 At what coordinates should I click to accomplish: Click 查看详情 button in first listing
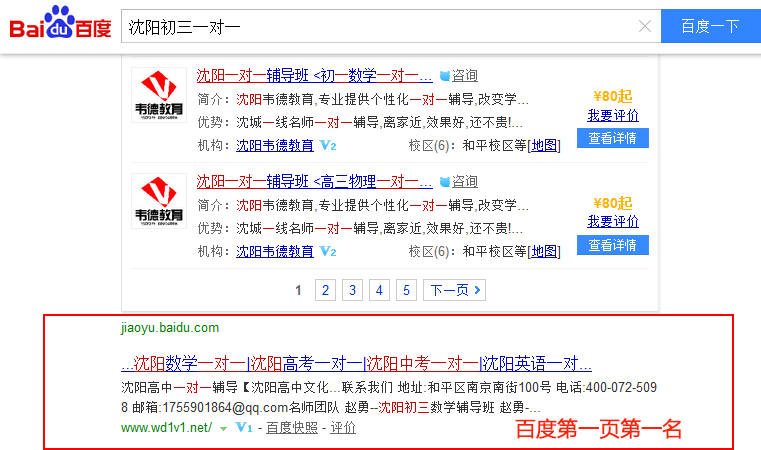(612, 138)
